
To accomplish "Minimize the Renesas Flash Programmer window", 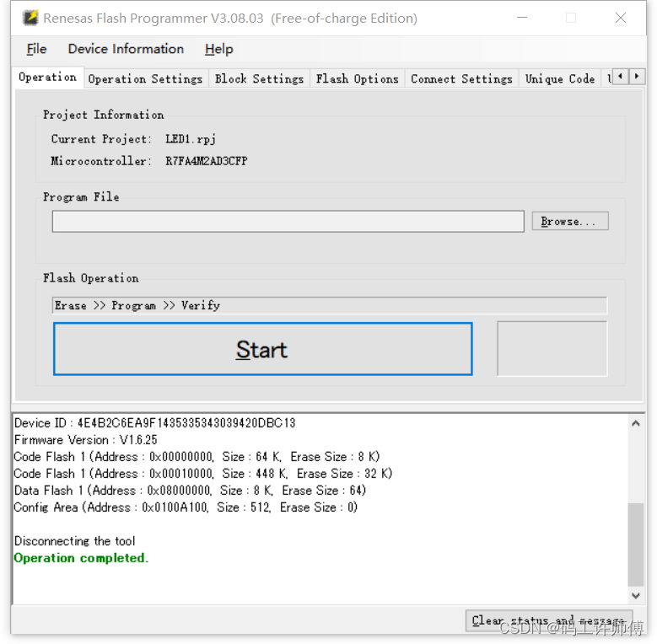I will [x=522, y=18].
